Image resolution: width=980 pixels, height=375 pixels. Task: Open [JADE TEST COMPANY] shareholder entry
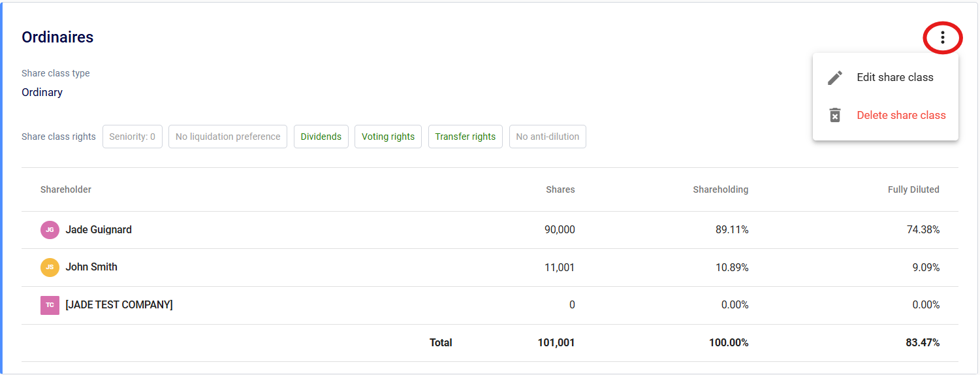(119, 305)
